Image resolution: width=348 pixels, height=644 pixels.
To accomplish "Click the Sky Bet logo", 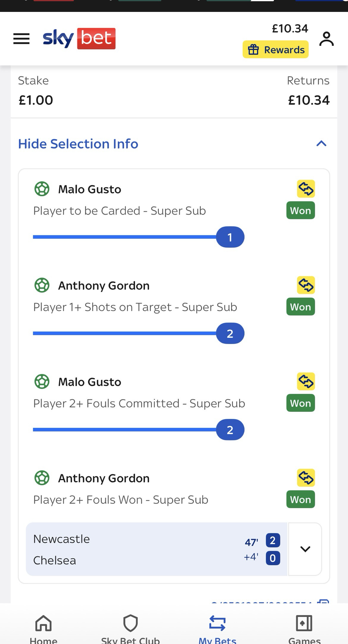I will [x=79, y=38].
